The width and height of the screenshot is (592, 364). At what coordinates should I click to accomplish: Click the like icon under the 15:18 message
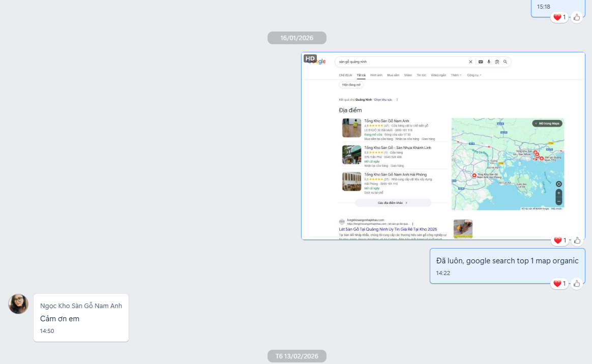pos(577,17)
